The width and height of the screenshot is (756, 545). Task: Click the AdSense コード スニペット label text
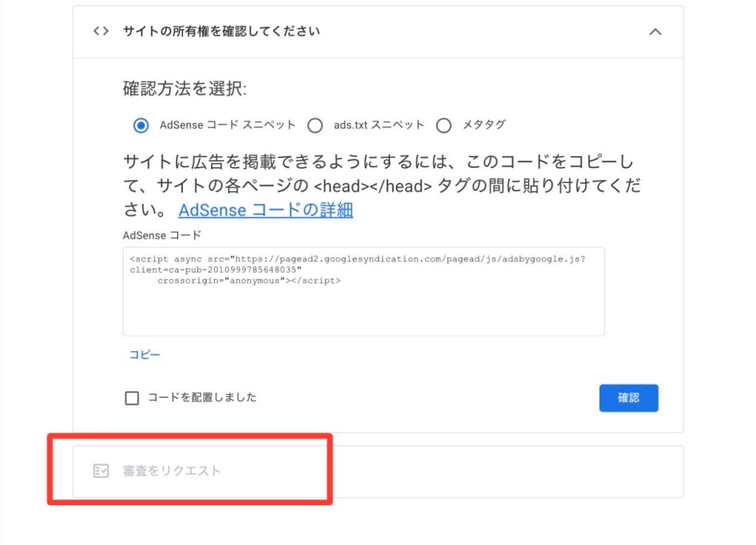pyautogui.click(x=227, y=126)
